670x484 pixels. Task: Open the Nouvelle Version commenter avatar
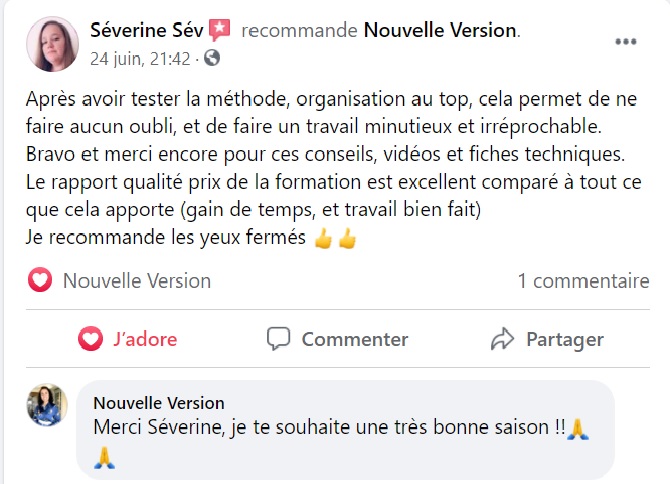(47, 405)
